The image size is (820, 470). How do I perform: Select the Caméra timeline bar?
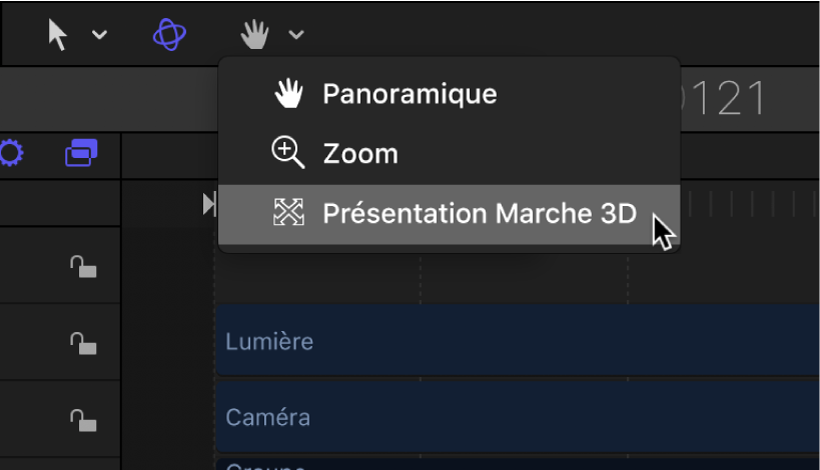[518, 416]
